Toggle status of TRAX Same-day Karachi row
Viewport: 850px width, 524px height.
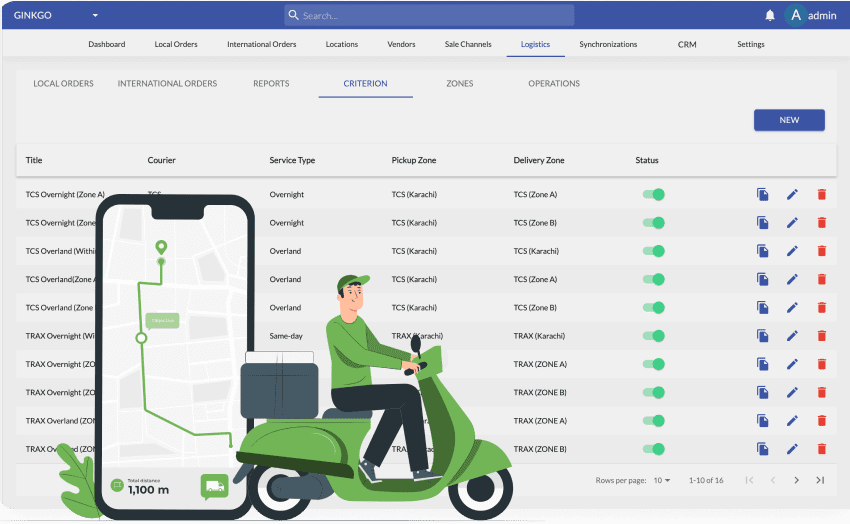(653, 336)
